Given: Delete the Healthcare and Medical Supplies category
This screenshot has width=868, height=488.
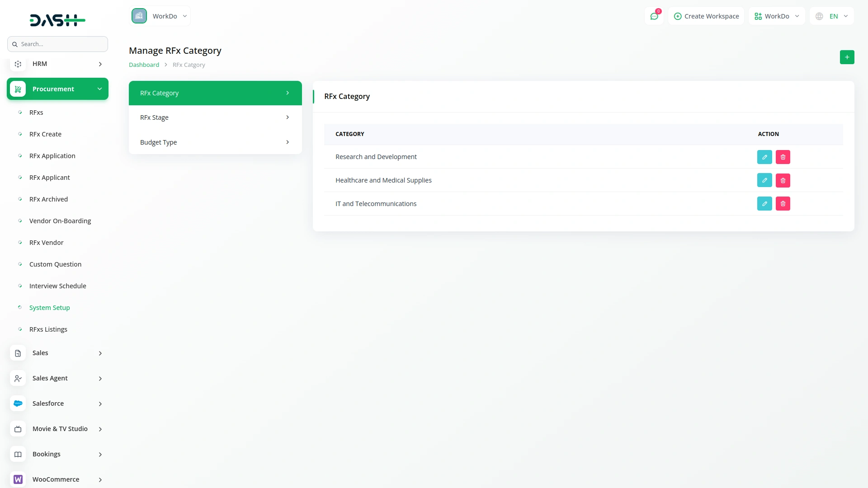Looking at the screenshot, I should point(783,180).
